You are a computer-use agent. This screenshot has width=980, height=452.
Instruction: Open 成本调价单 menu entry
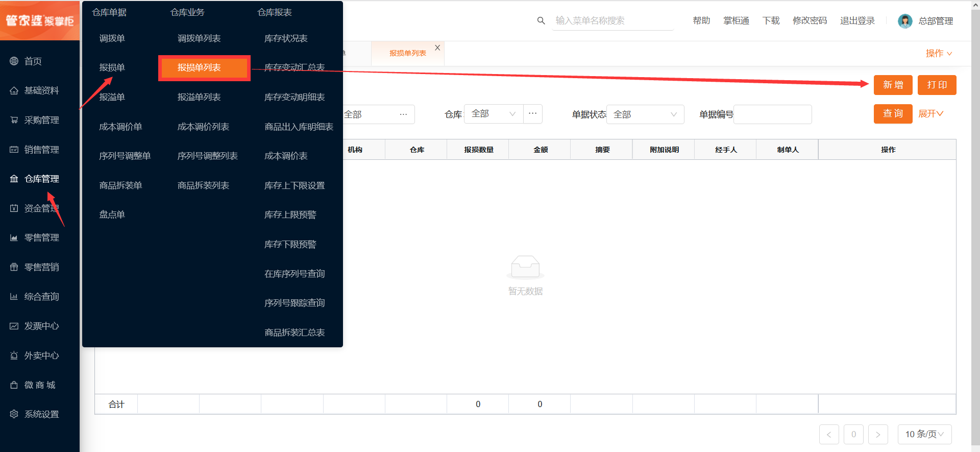click(x=121, y=127)
